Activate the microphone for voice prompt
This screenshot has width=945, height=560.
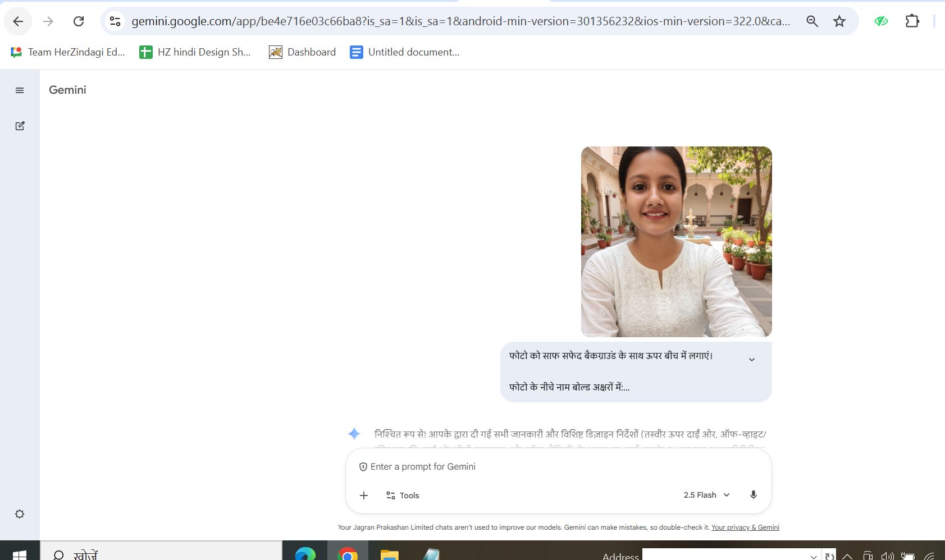click(x=754, y=495)
